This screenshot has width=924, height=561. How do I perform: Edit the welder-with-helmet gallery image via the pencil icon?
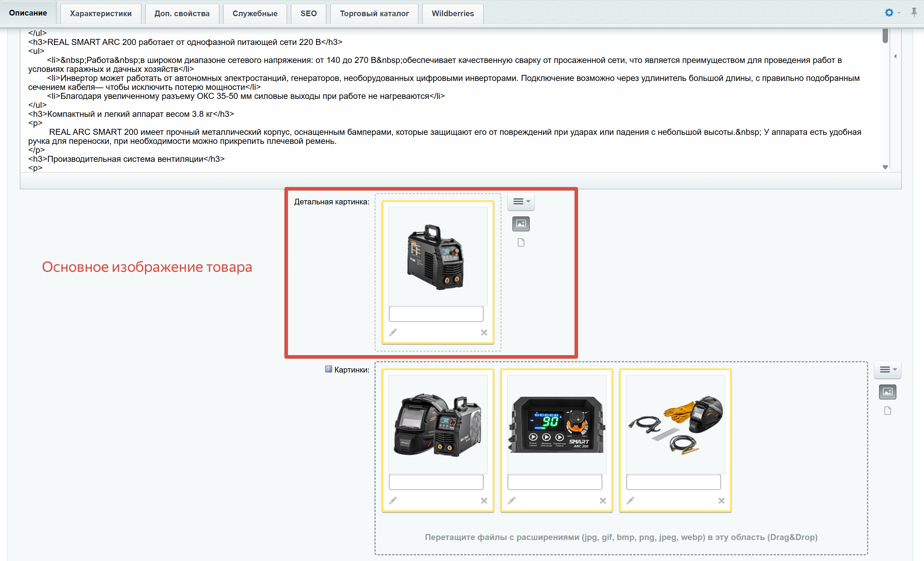point(393,501)
